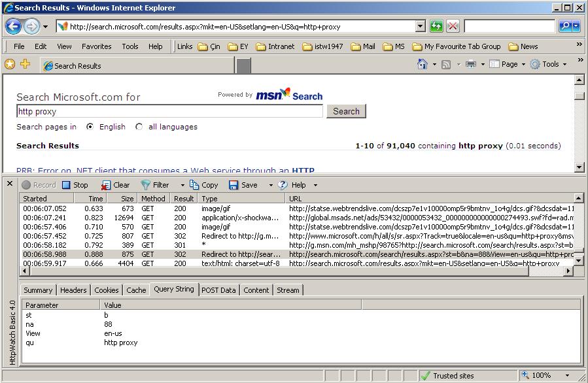Screen dimensions: 588x383
Task: Go forward with the browser Forward arrow
Action: (32, 27)
